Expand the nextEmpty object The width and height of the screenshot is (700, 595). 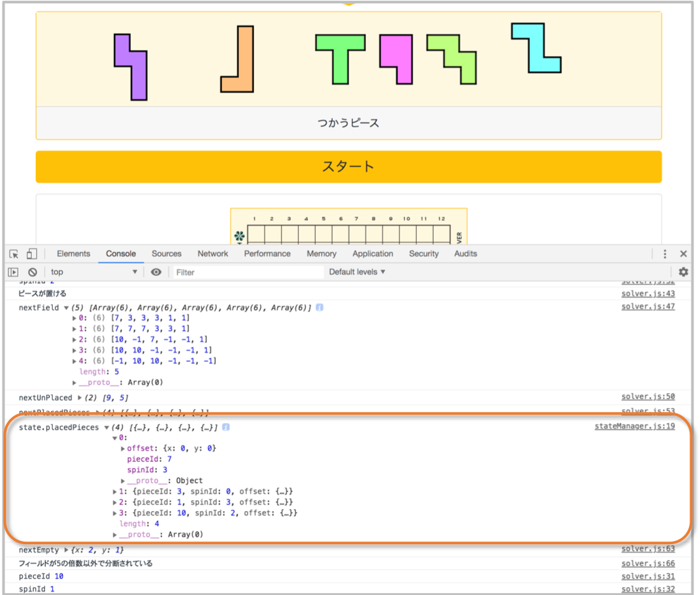(66, 550)
